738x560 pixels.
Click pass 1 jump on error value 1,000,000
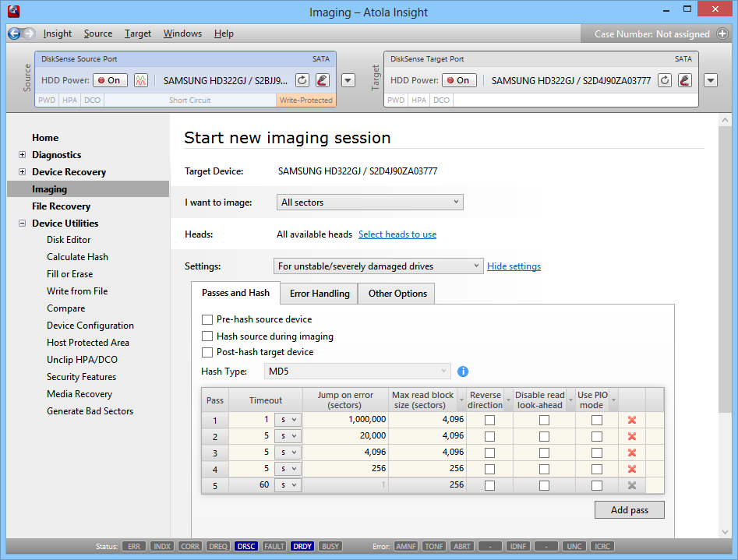[x=345, y=419]
